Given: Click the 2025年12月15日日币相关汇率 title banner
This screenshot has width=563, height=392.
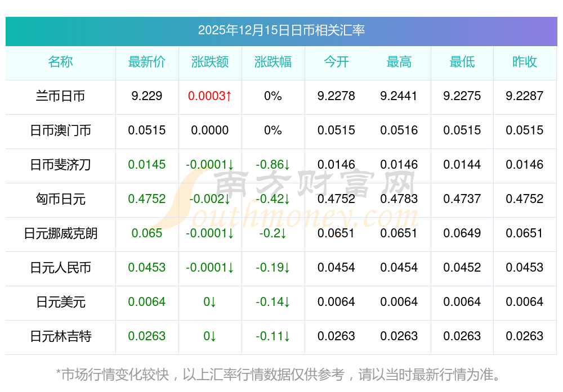Looking at the screenshot, I should (281, 30).
